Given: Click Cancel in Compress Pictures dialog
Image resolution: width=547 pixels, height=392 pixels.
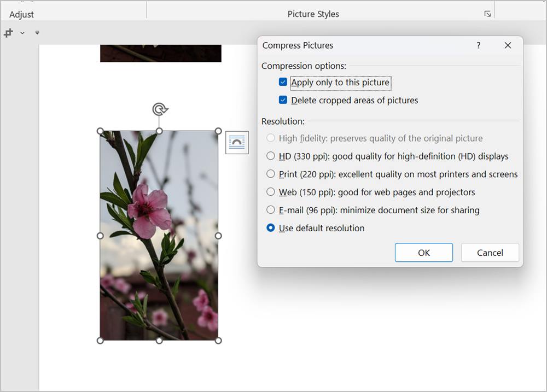Looking at the screenshot, I should click(x=490, y=253).
